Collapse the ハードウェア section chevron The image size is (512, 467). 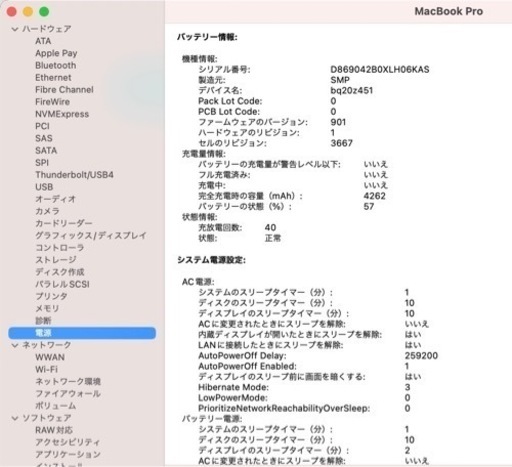(x=15, y=29)
